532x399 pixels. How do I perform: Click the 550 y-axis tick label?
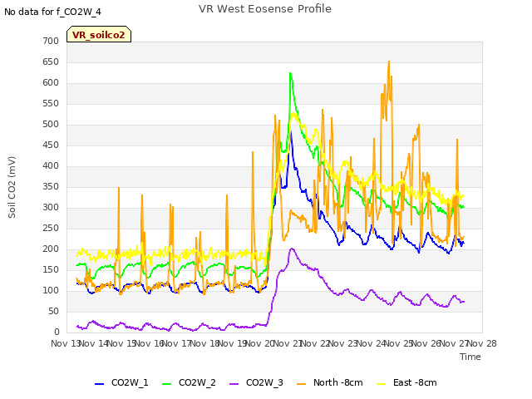[x=51, y=103]
